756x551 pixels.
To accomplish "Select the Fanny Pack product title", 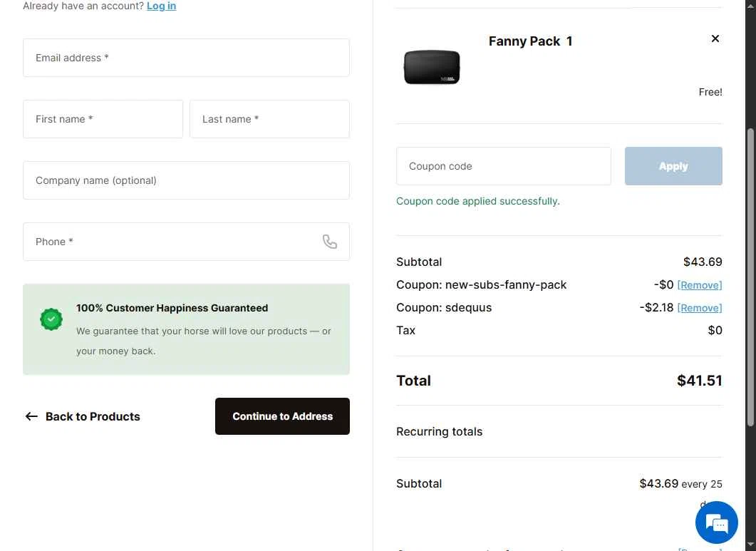I will click(x=524, y=41).
